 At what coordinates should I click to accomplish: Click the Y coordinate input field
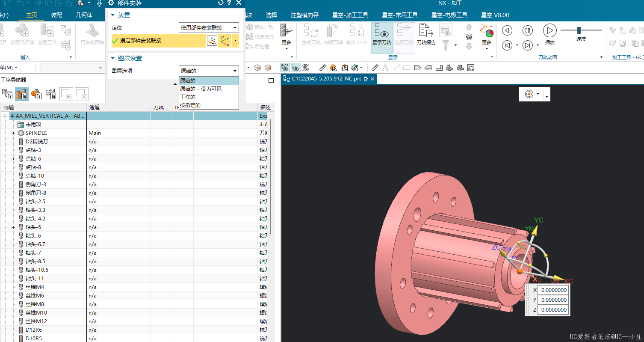coord(553,300)
